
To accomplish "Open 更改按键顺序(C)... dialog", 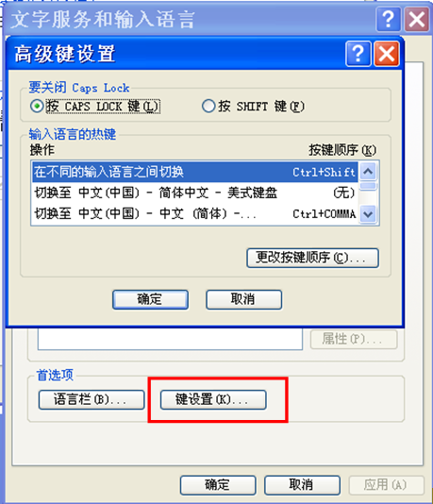I will click(312, 258).
